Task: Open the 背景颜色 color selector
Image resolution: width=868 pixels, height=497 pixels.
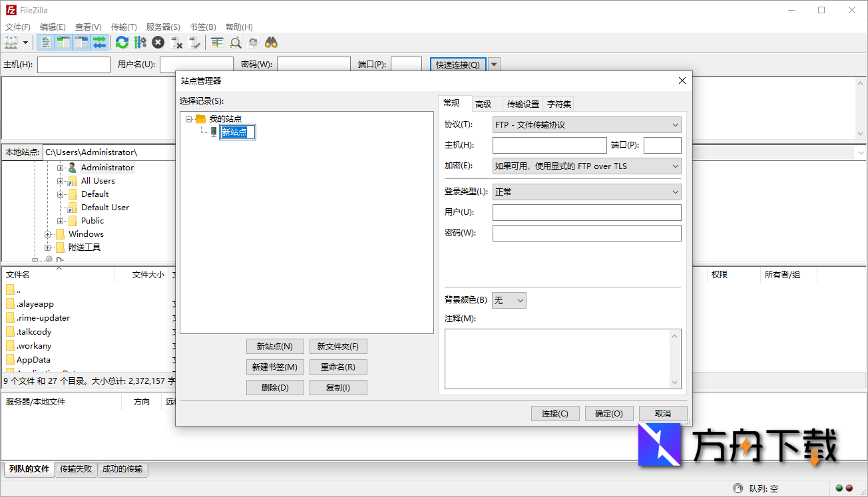Action: pos(509,300)
